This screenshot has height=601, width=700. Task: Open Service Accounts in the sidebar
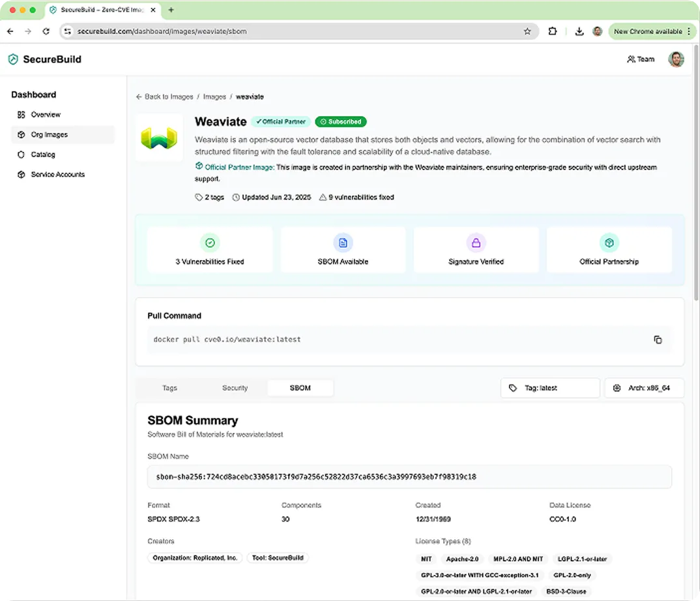[63, 174]
